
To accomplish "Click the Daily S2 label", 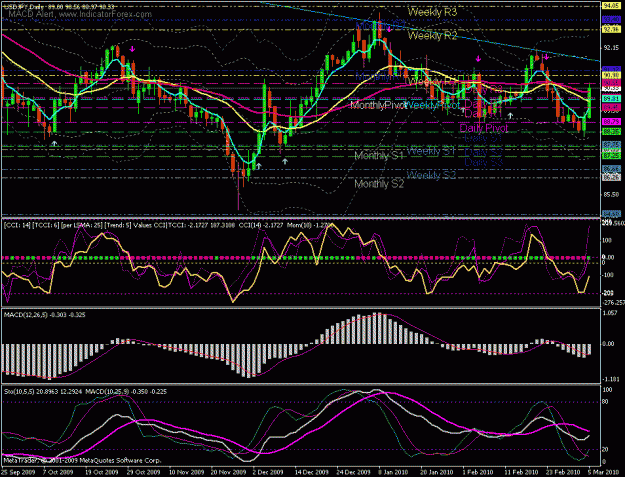I will tap(483, 152).
